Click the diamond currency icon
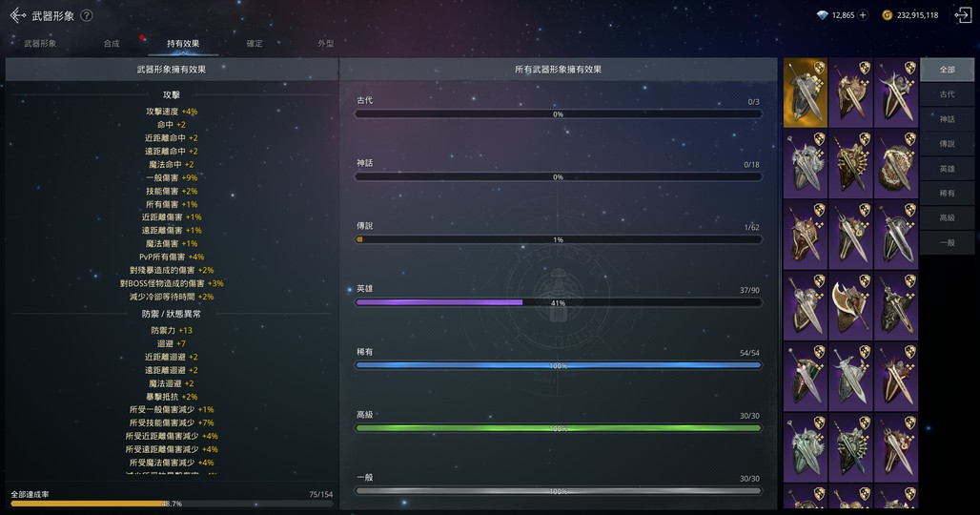This screenshot has height=515, width=980. click(823, 15)
